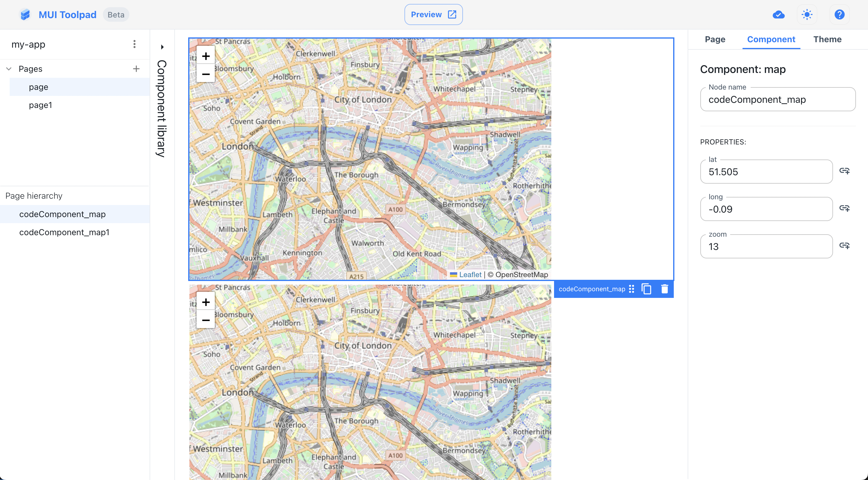Select page1 in the pages list
The image size is (868, 480).
[x=40, y=105]
